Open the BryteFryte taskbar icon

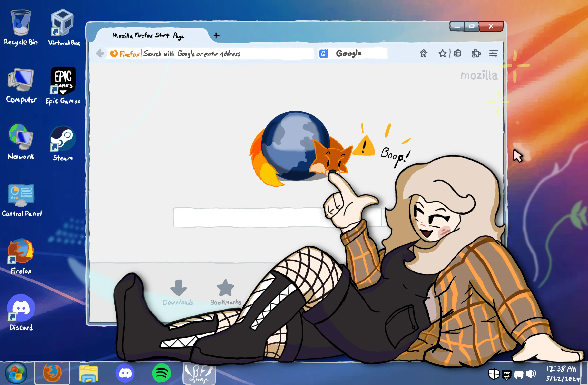click(x=199, y=374)
